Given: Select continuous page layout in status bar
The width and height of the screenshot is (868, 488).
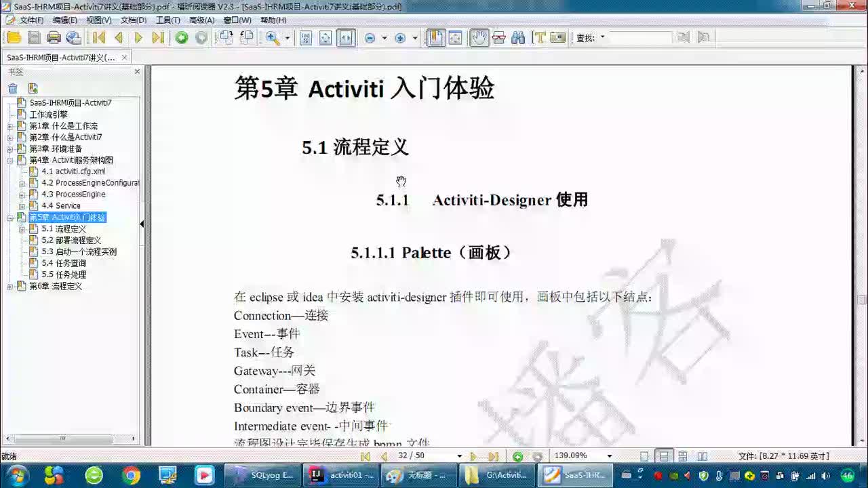Looking at the screenshot, I should click(x=664, y=457).
